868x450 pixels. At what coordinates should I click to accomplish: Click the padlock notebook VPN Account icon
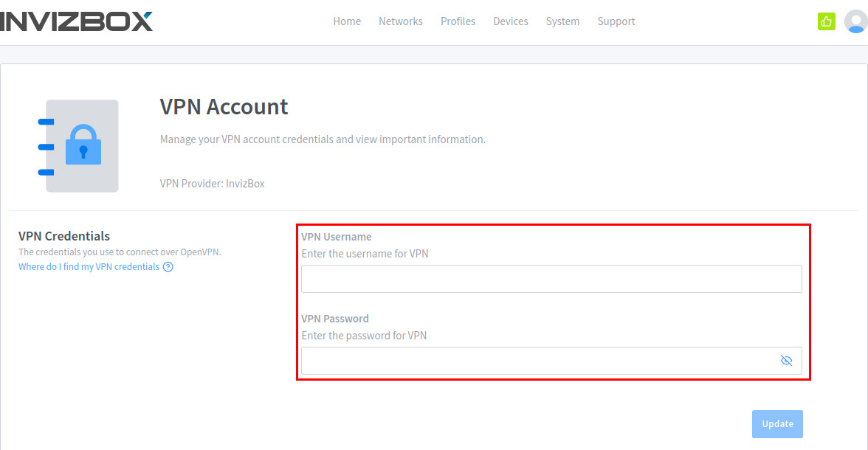click(x=79, y=146)
